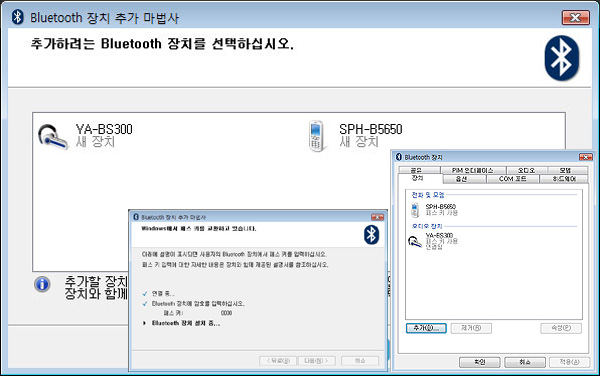
Task: Click the Bluetooth logo in the passkey exchange wizard
Action: pos(371,234)
